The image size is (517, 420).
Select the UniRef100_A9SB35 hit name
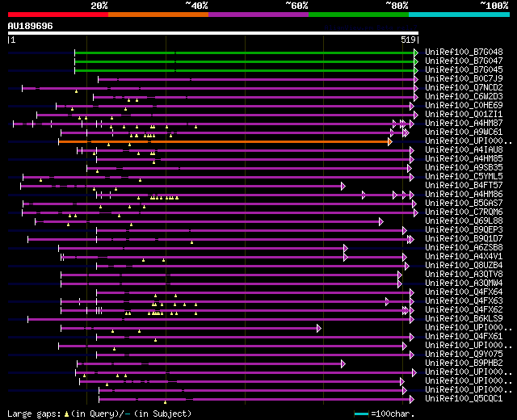464,168
